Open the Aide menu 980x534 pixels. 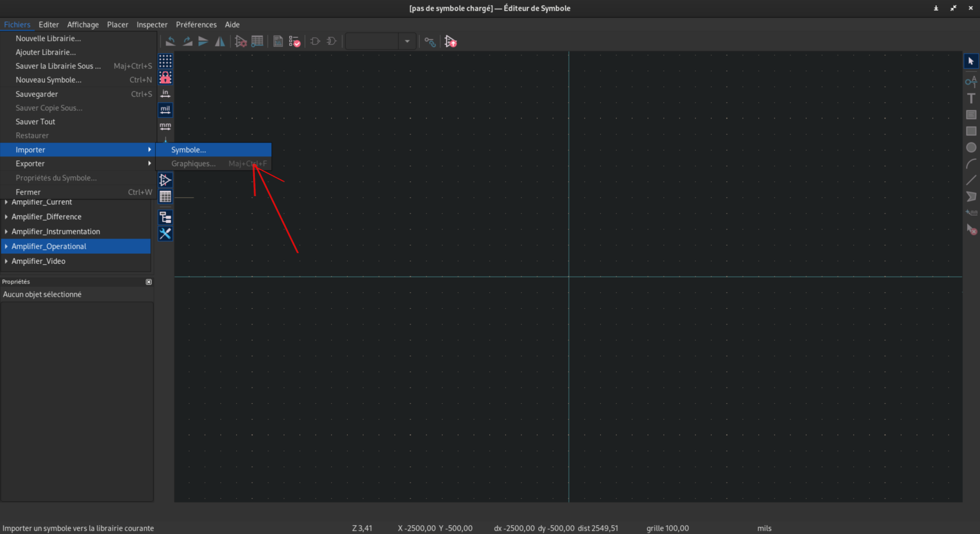pos(232,25)
